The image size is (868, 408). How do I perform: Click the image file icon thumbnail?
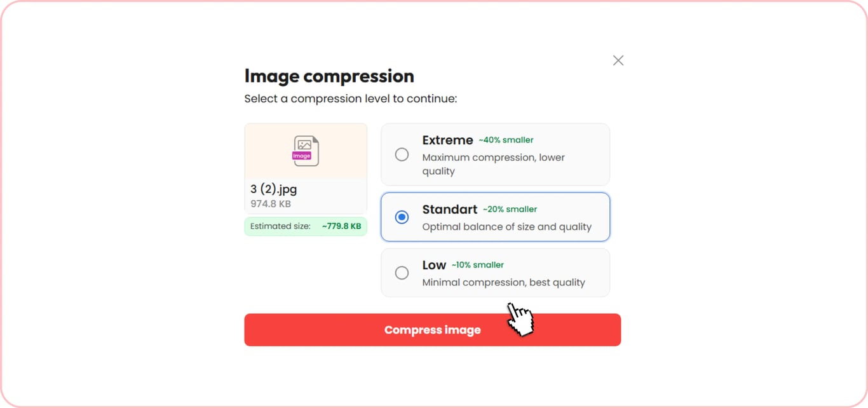(306, 151)
